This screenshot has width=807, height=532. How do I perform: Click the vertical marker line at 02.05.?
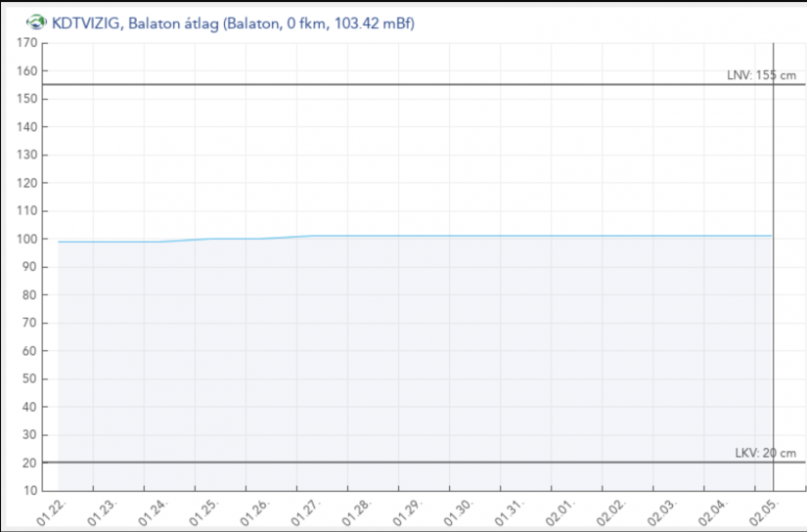pos(773,293)
